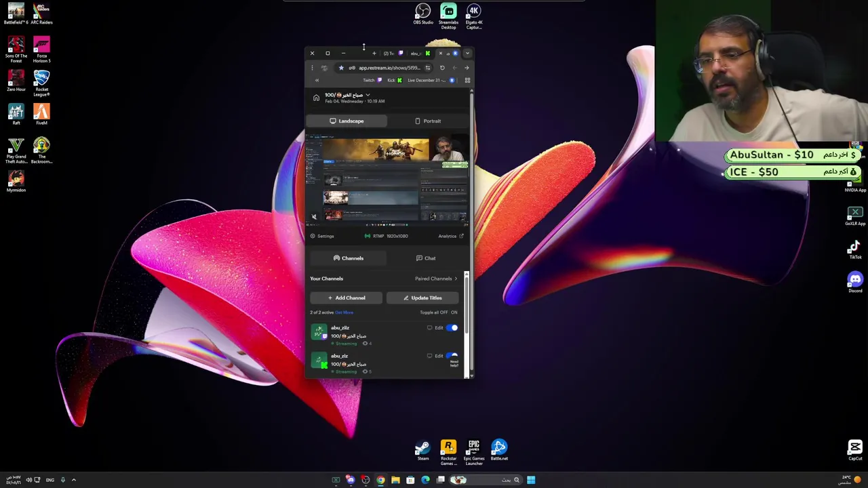Open The Backrooms desktop icon
Viewport: 868px width, 488px height.
pos(41,151)
